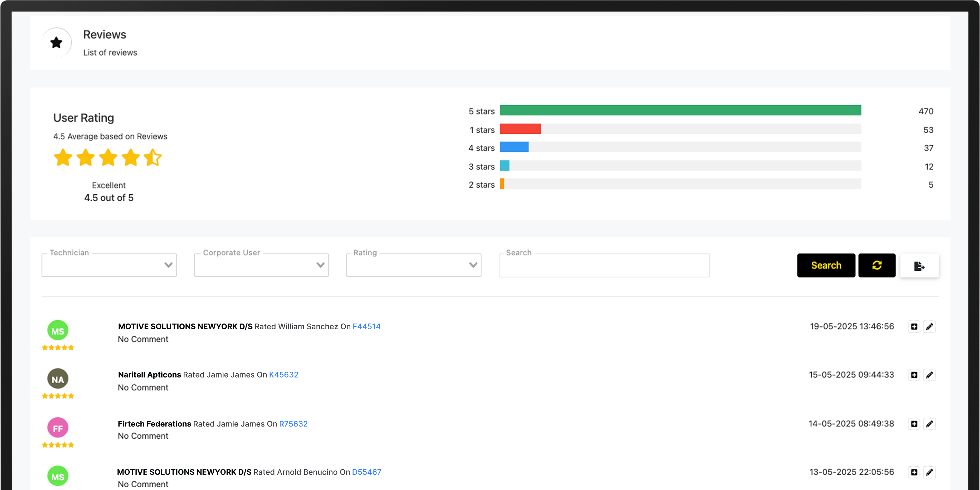The width and height of the screenshot is (980, 490).
Task: Click 'Naritell Apticons' company name
Action: click(x=150, y=375)
